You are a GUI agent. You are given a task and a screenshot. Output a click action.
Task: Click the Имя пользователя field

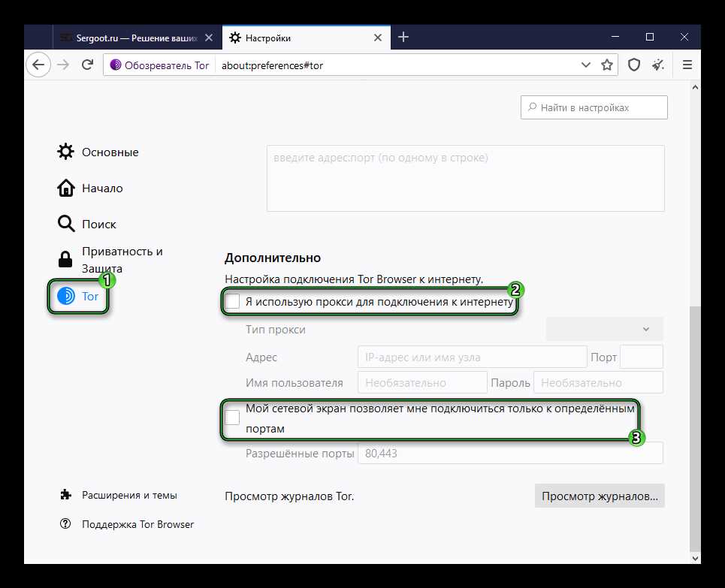coord(423,382)
